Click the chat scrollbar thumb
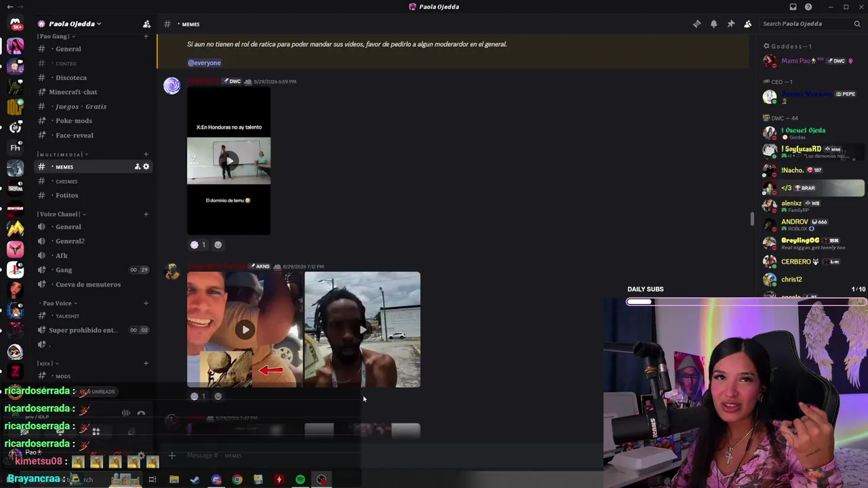Image resolution: width=868 pixels, height=488 pixels. tap(751, 220)
